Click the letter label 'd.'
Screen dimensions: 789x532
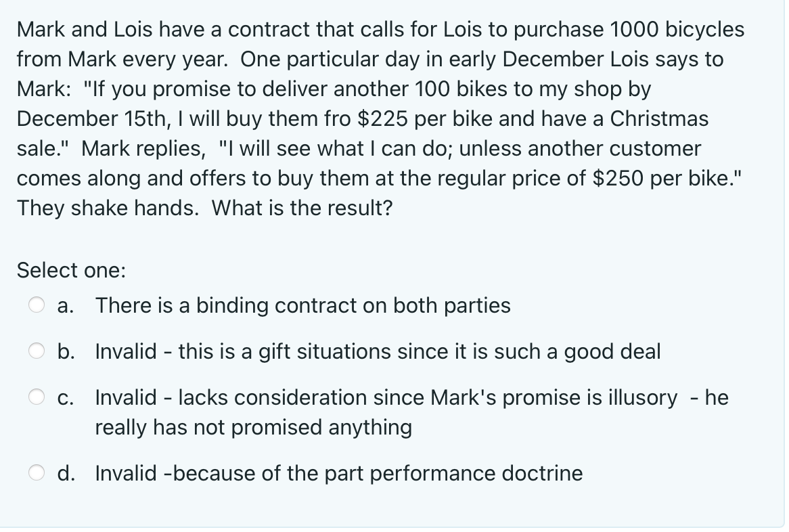(66, 473)
